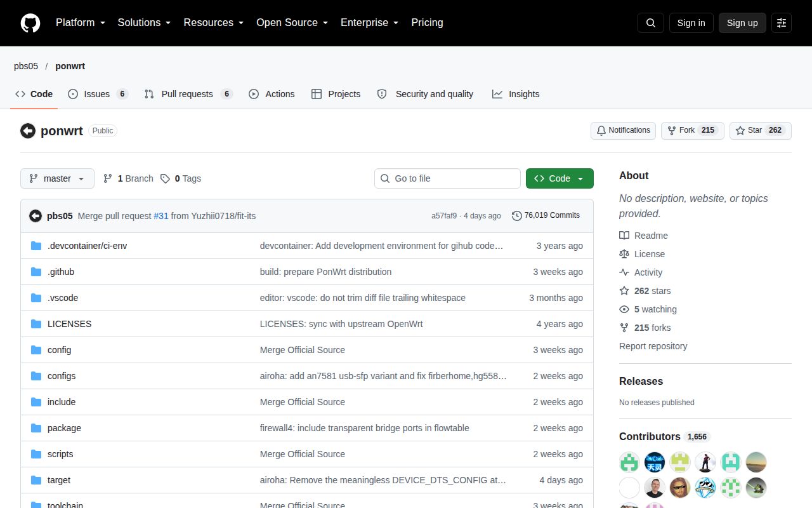Switch to the Pull requests tab
The image size is (812, 508).
pos(188,94)
